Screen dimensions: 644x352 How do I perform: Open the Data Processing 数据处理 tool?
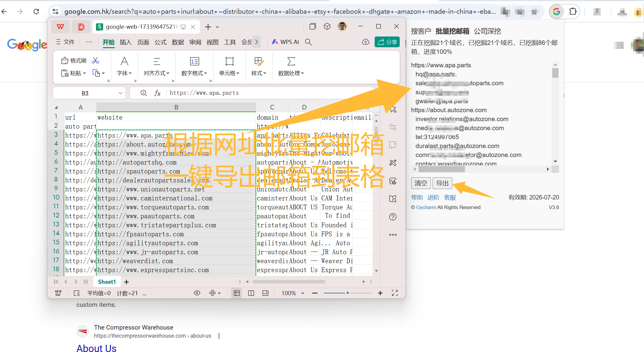[291, 66]
